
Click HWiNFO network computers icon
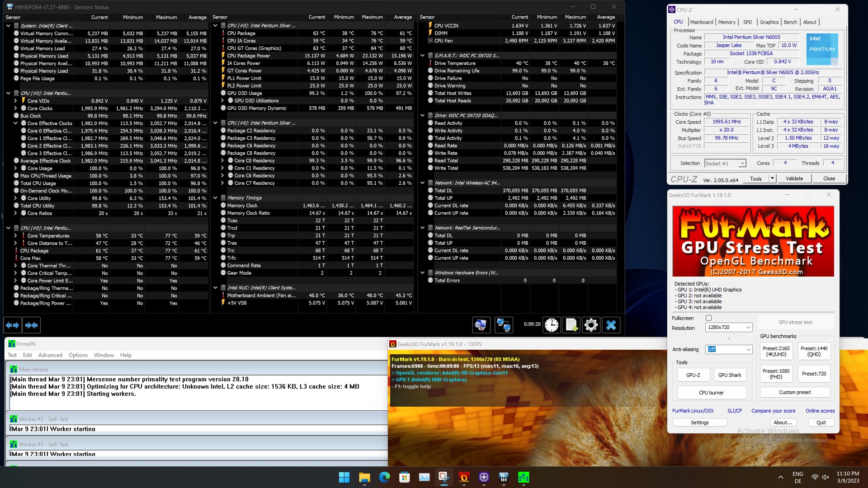click(504, 325)
